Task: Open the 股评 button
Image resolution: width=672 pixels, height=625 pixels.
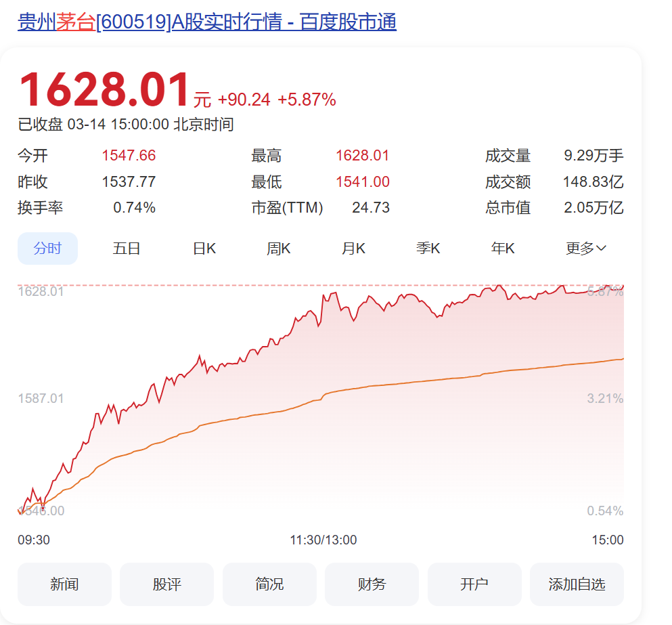Action: tap(166, 584)
